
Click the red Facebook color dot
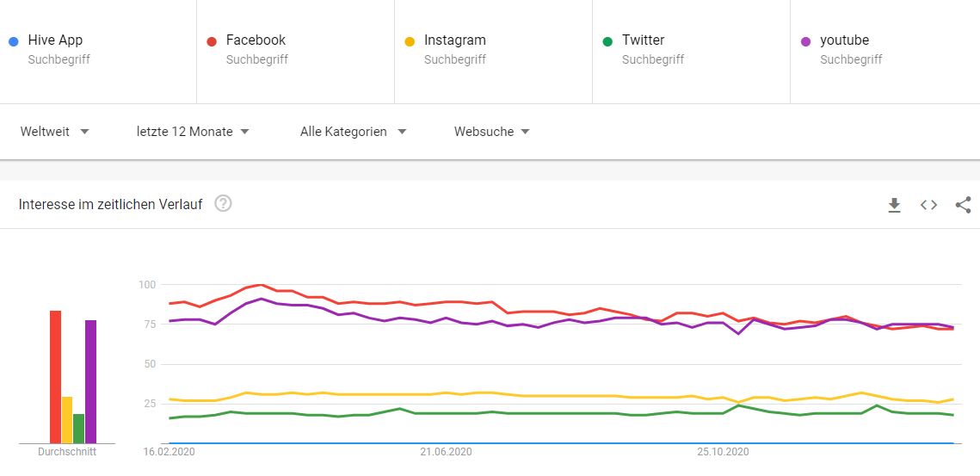point(212,41)
